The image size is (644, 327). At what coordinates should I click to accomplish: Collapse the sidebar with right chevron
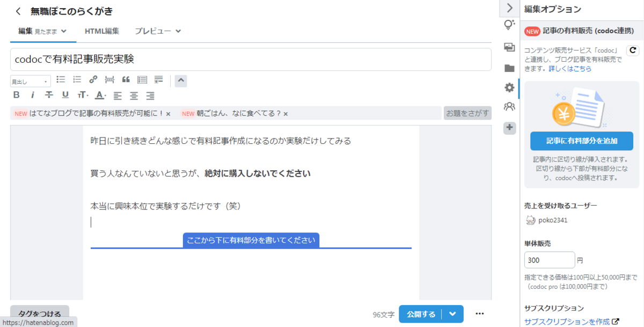point(509,8)
